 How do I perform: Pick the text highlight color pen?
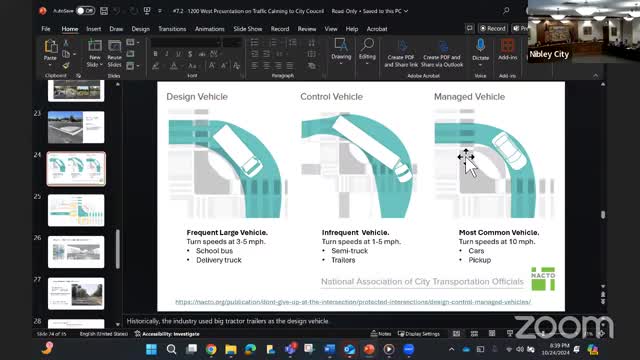156,66
